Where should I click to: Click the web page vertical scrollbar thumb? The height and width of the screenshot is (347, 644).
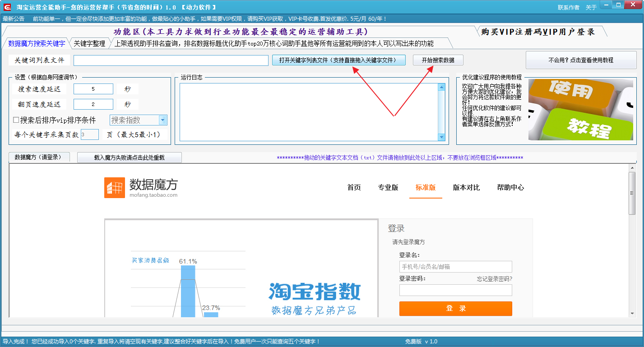pyautogui.click(x=632, y=193)
